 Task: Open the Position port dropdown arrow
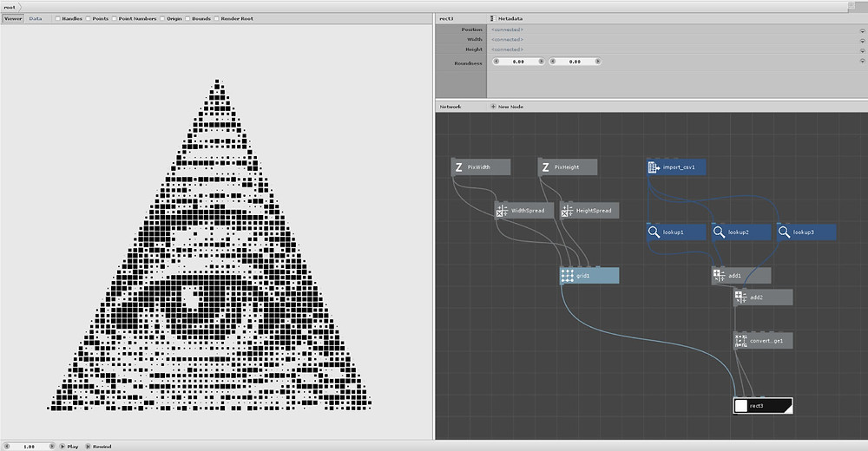point(862,31)
